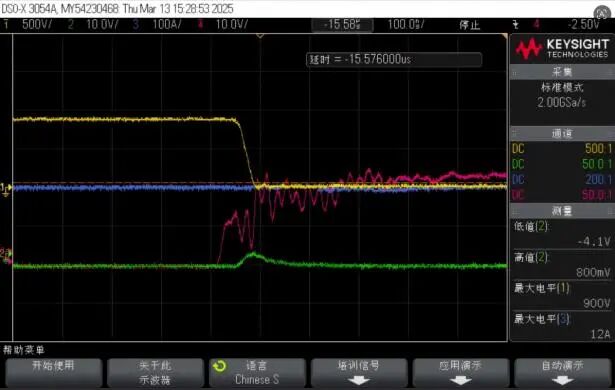Screen dimensions: 615x390
Task: Select channel 2 scale 10.0V/
Action: (102, 25)
